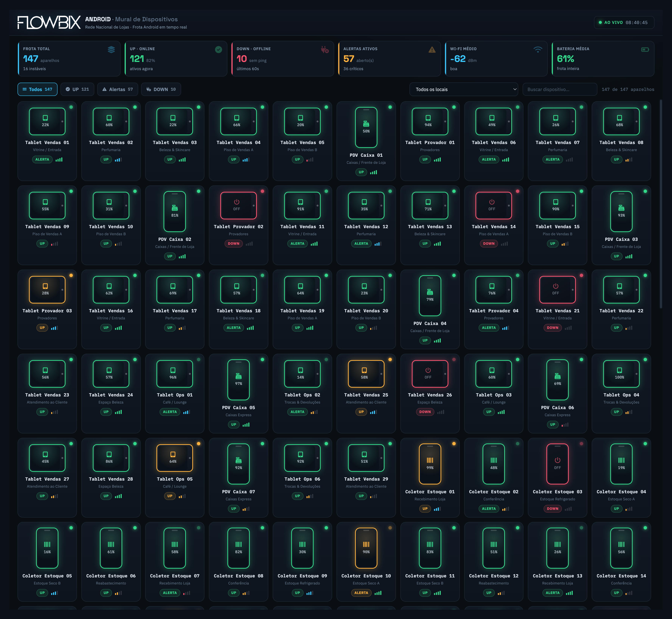Image resolution: width=672 pixels, height=619 pixels.
Task: Click the signal bars of PDV Caixa 03
Action: pos(629,257)
